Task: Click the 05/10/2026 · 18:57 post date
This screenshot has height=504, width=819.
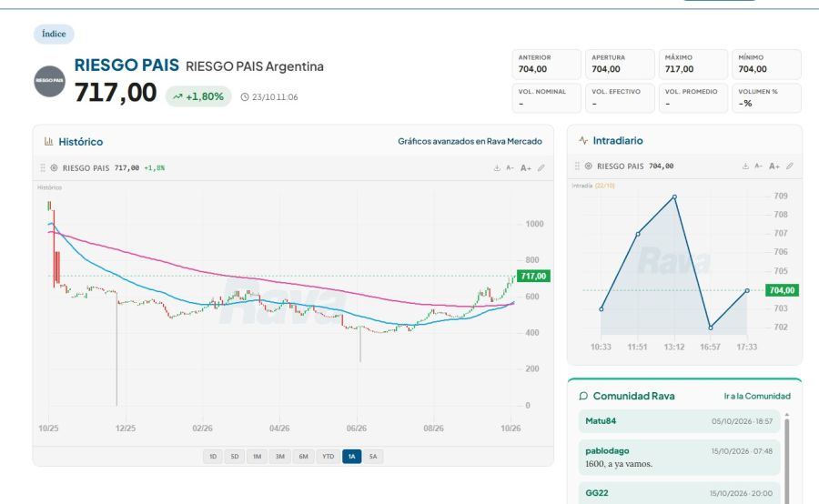Action: click(x=742, y=421)
